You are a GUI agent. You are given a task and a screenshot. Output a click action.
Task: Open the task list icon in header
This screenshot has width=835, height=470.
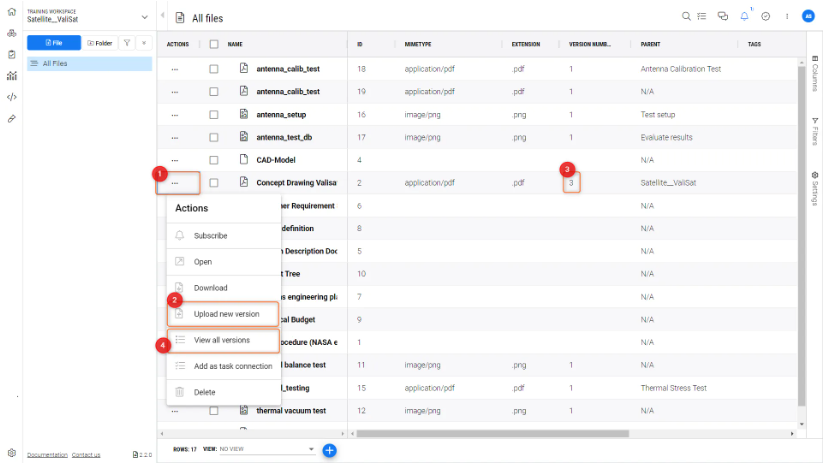702,17
